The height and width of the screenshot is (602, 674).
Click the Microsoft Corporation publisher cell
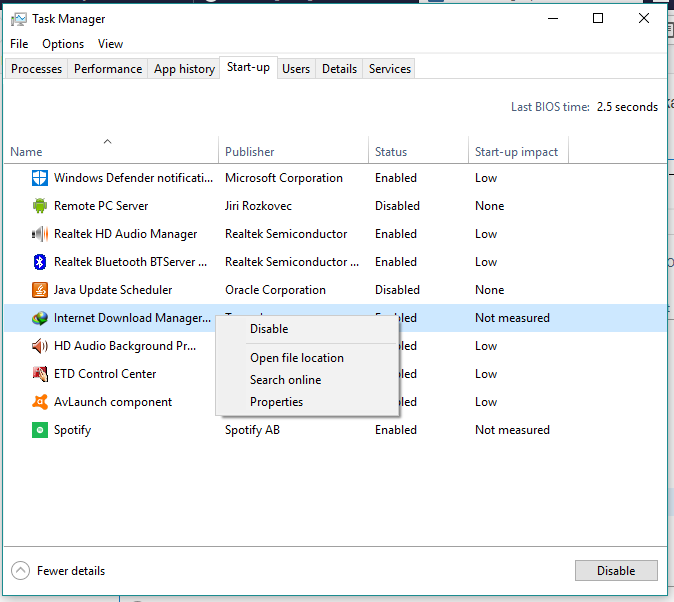pos(284,178)
